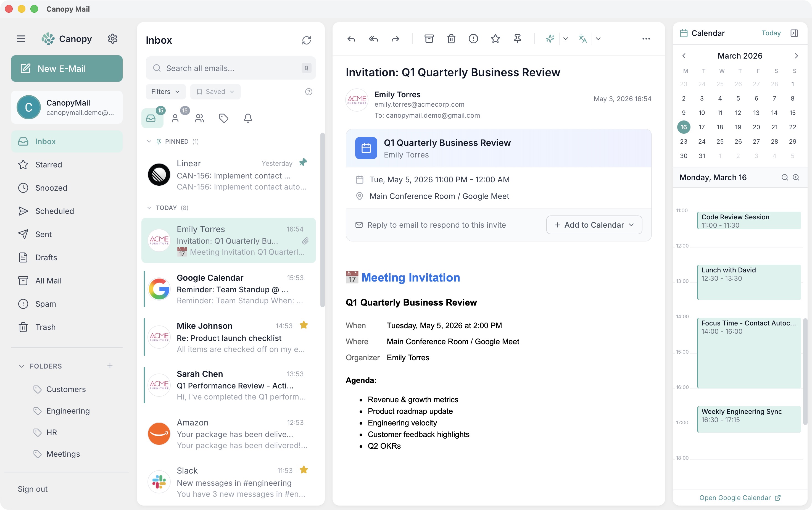Select March 20 in the mini calendar
This screenshot has height=510, width=812.
[x=756, y=127]
